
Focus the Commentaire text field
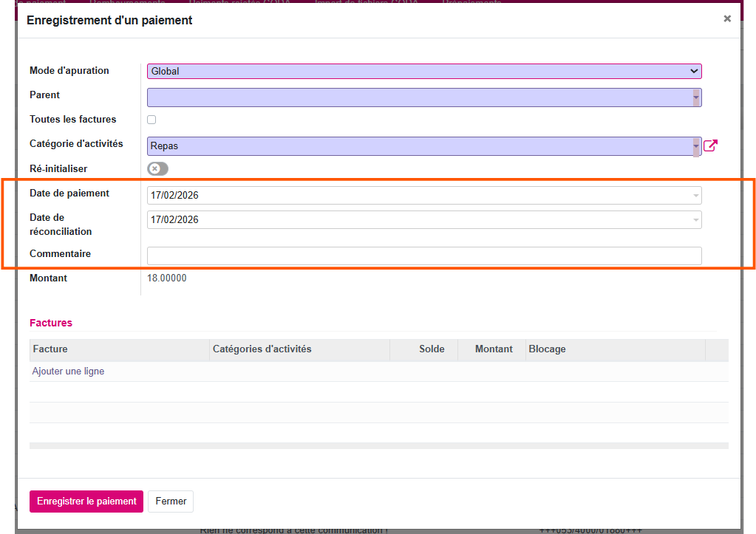click(x=423, y=256)
